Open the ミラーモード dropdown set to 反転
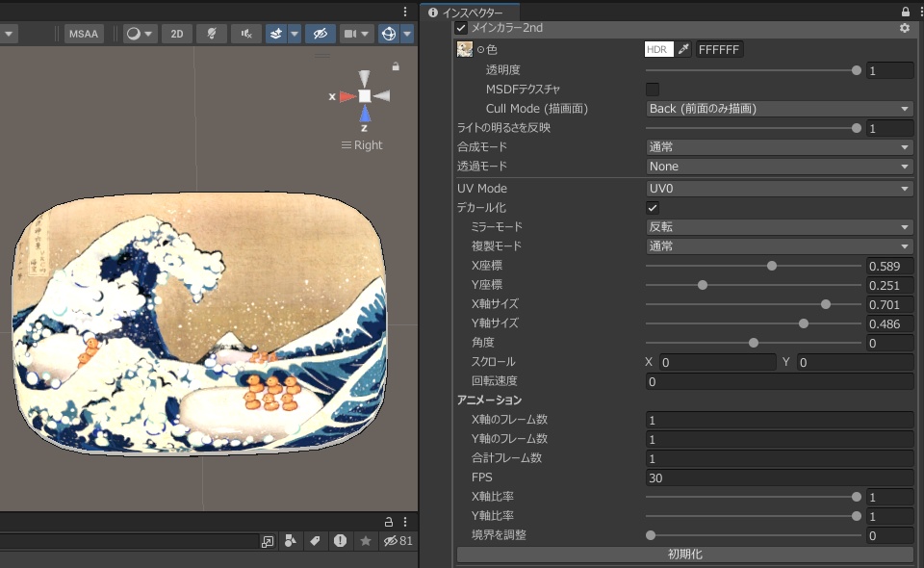This screenshot has height=568, width=924. click(x=780, y=226)
